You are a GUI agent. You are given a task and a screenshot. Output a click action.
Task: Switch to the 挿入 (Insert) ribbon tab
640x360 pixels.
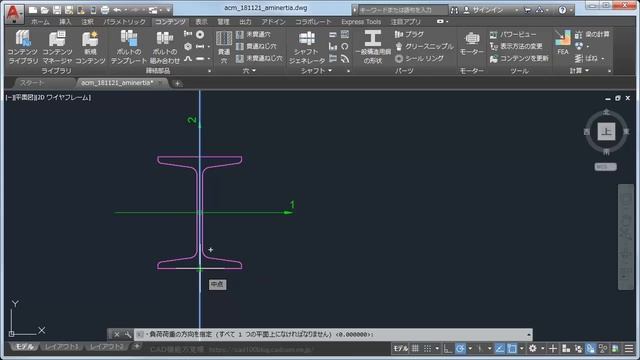[x=65, y=22]
